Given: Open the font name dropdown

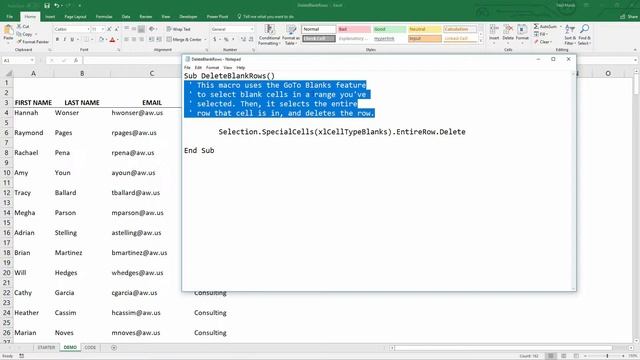Looking at the screenshot, I should (x=88, y=29).
